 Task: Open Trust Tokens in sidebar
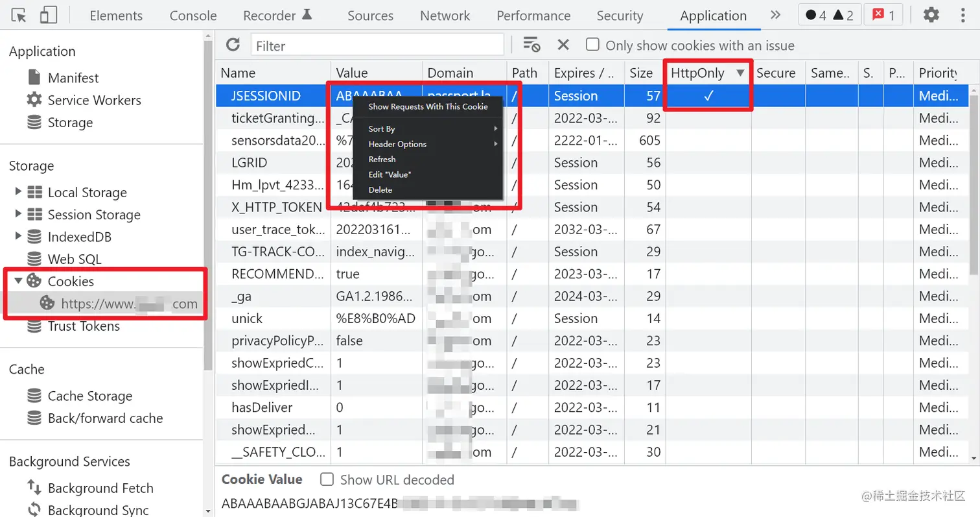coord(84,326)
